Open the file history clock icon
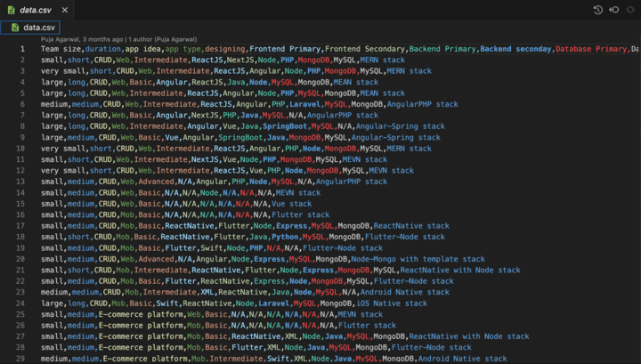 pos(598,9)
